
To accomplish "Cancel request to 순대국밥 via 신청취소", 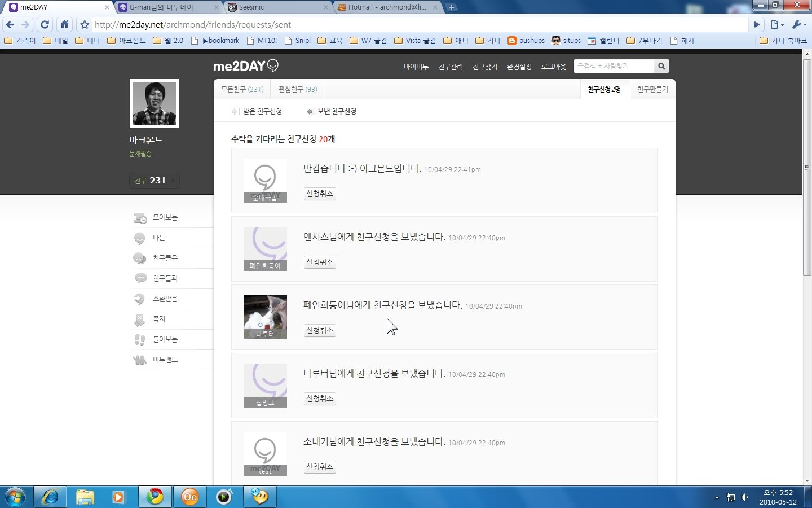I will click(x=320, y=194).
